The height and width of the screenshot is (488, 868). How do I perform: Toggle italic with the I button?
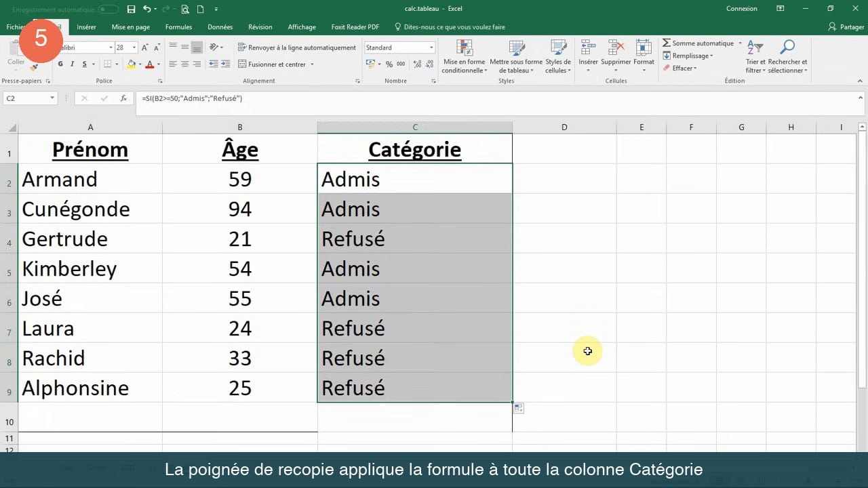click(72, 64)
